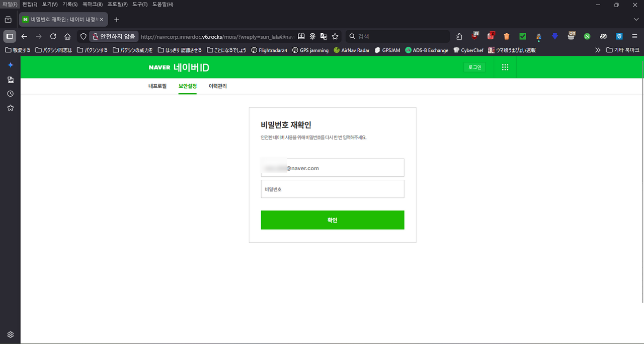Image resolution: width=644 pixels, height=344 pixels.
Task: Open bookmarks star in the sidebar
Action: [10, 108]
